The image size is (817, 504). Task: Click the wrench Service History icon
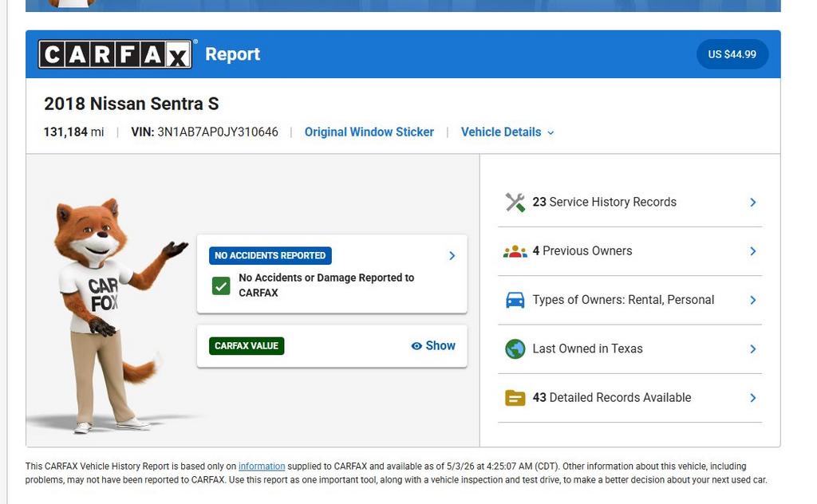pos(515,202)
